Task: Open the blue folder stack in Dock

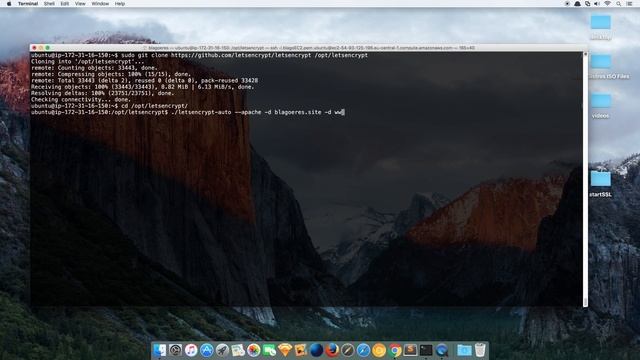Action: click(464, 350)
